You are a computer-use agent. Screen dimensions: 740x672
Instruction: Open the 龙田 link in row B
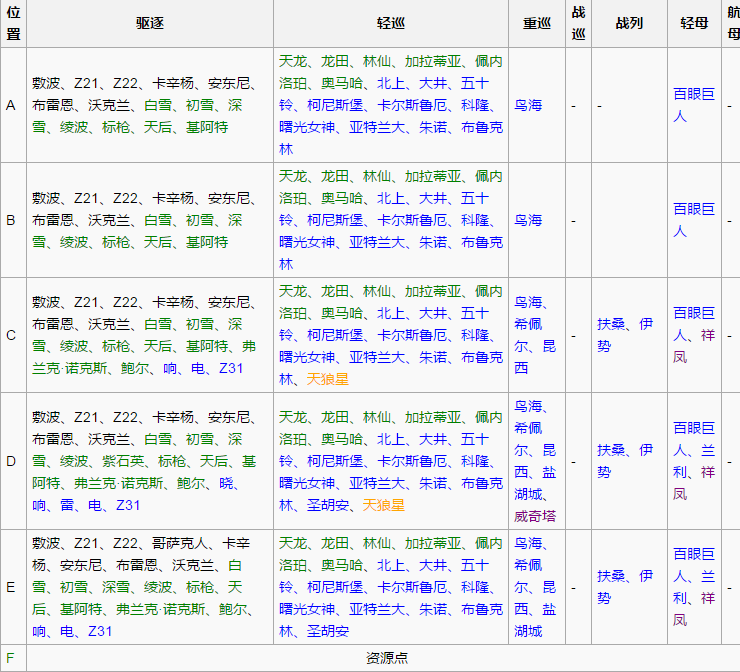(x=335, y=176)
